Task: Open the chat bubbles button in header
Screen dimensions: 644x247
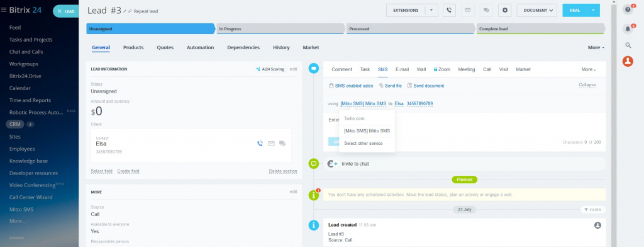Action: (x=486, y=10)
